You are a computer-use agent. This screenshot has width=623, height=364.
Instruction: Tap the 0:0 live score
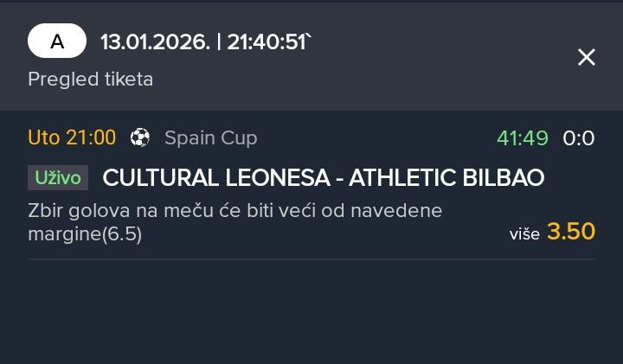(x=579, y=137)
